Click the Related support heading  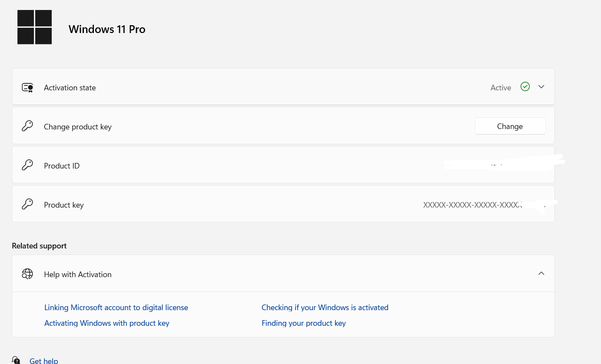(39, 246)
